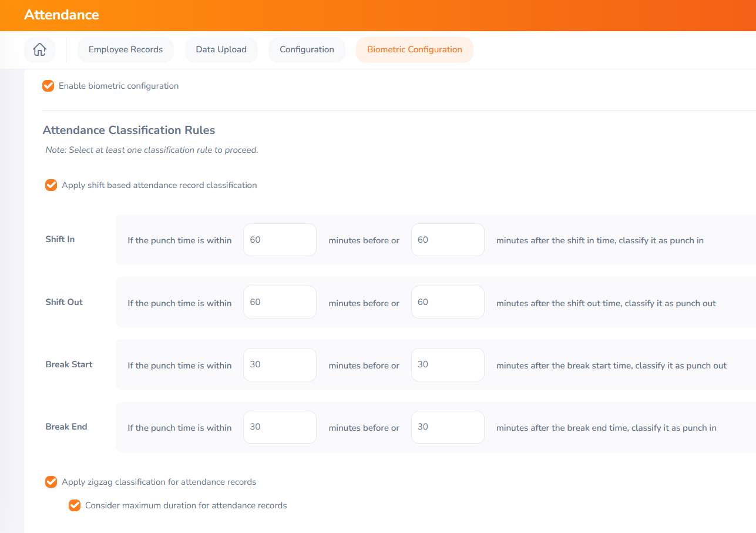Click the Shift Out minutes before input

(280, 301)
